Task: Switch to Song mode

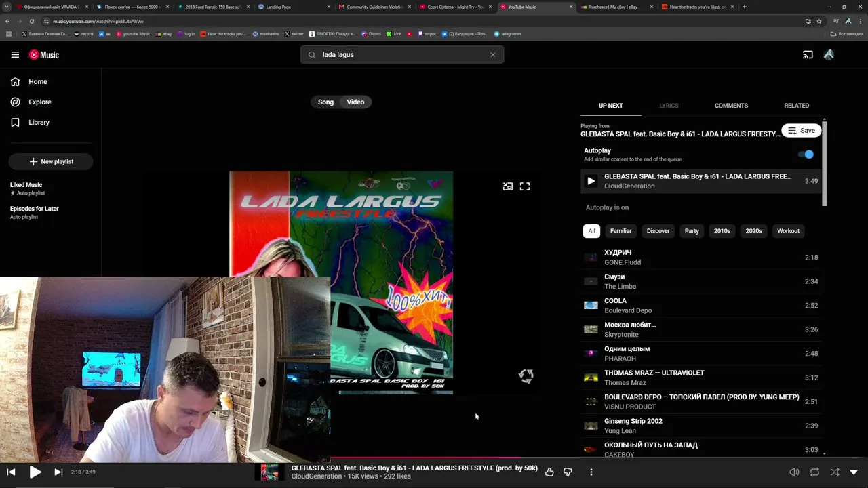Action: [325, 102]
